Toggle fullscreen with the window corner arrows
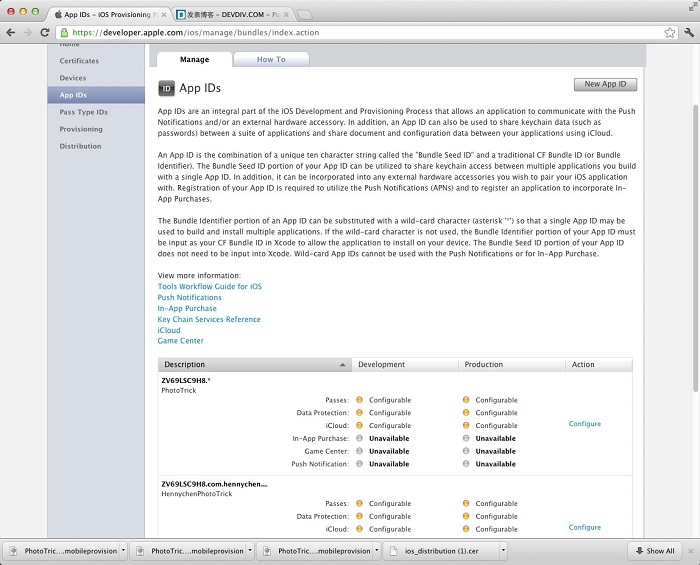 [x=692, y=7]
